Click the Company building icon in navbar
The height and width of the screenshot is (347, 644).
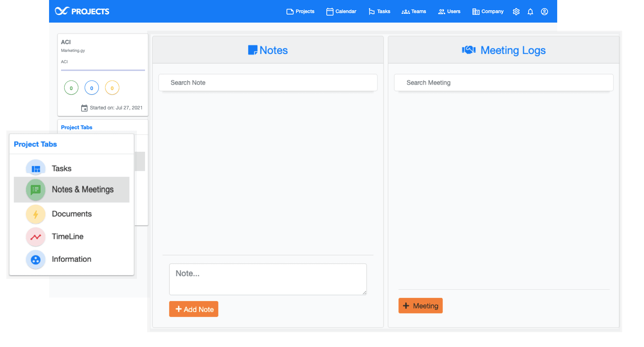coord(476,12)
